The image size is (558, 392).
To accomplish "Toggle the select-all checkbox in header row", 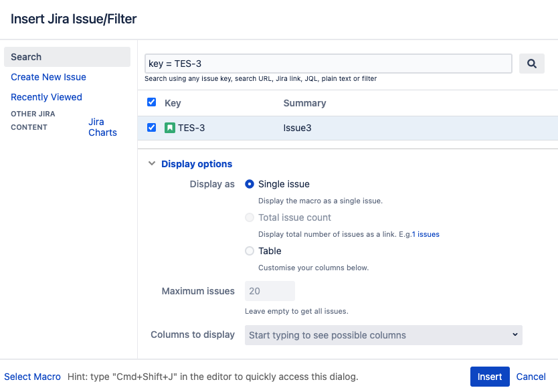I will (x=151, y=102).
